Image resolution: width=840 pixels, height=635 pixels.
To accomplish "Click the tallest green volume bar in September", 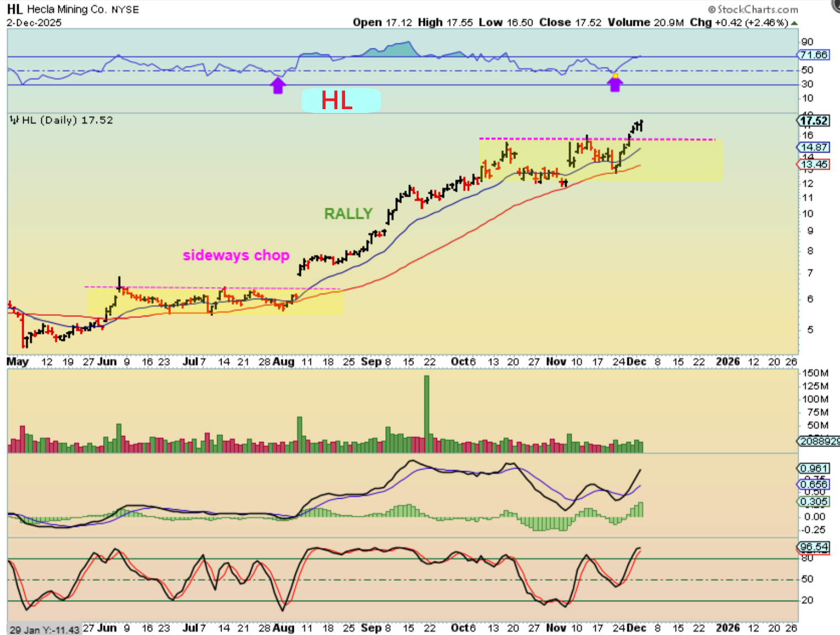I will (427, 414).
